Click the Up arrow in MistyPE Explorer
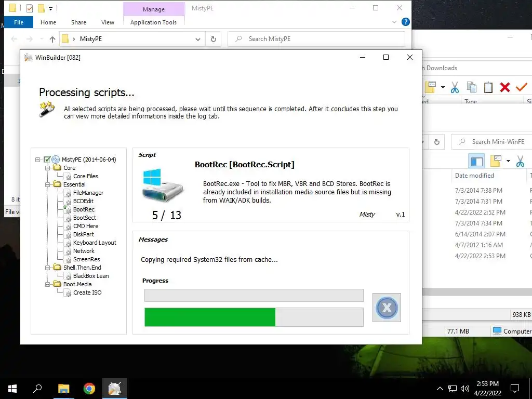The width and height of the screenshot is (532, 399). coord(52,39)
